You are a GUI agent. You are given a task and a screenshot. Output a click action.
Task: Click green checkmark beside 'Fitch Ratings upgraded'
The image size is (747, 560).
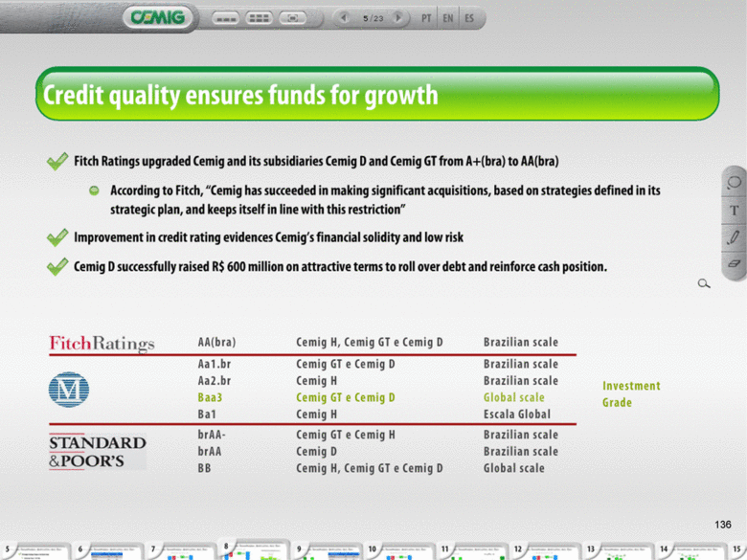coord(57,161)
